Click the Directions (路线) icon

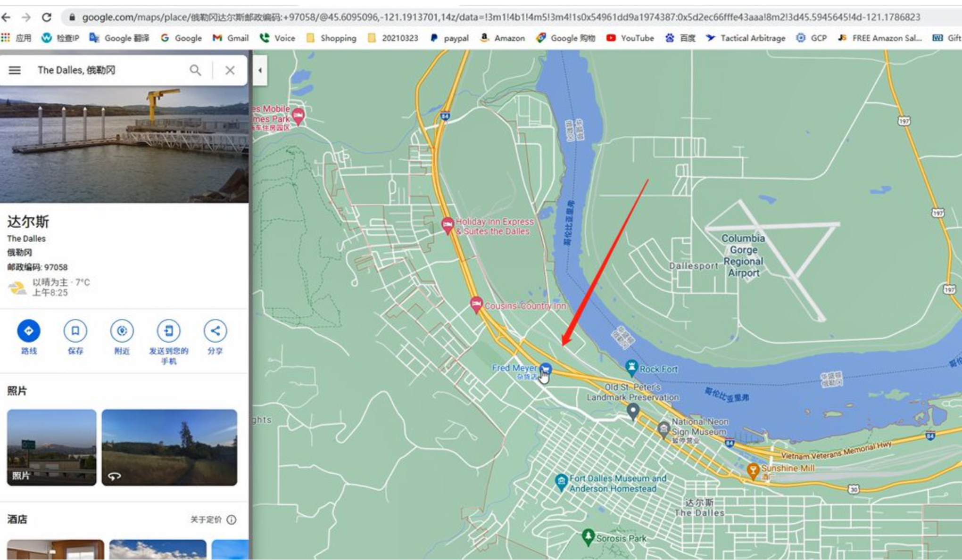tap(28, 331)
